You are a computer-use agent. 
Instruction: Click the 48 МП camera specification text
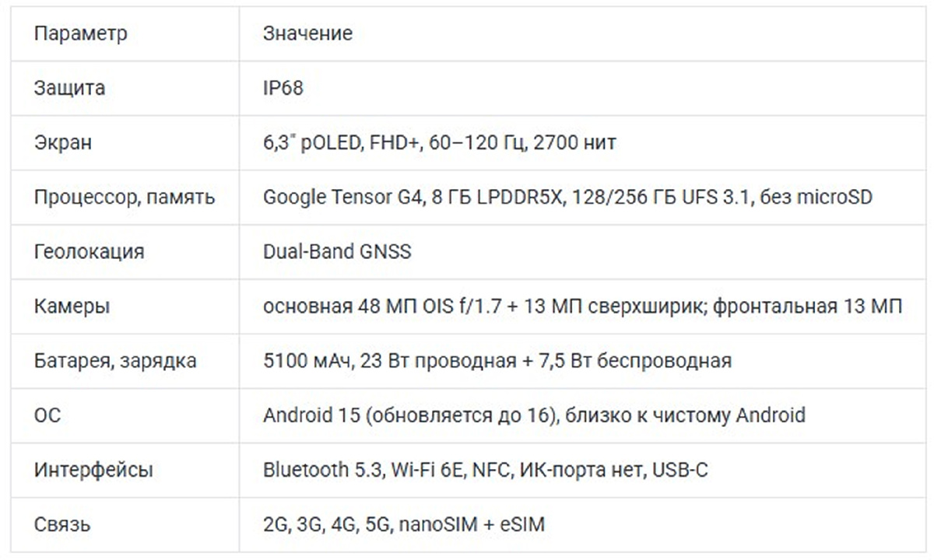[x=582, y=306]
